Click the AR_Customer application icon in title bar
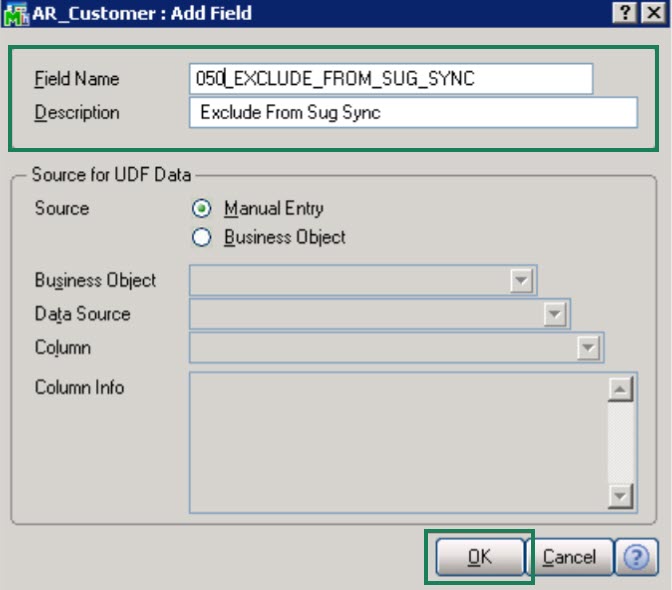Viewport: 672px width, 590px height. 15,14
